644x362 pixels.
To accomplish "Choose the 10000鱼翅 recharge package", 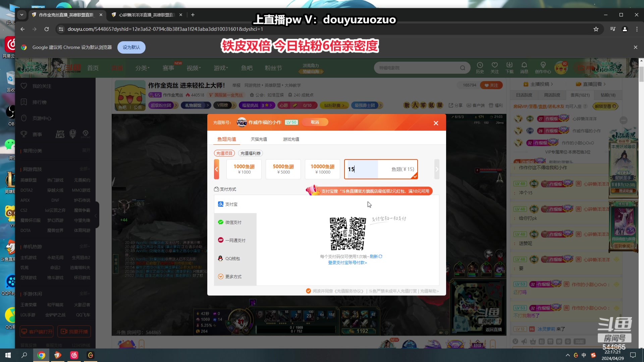I will tap(322, 169).
